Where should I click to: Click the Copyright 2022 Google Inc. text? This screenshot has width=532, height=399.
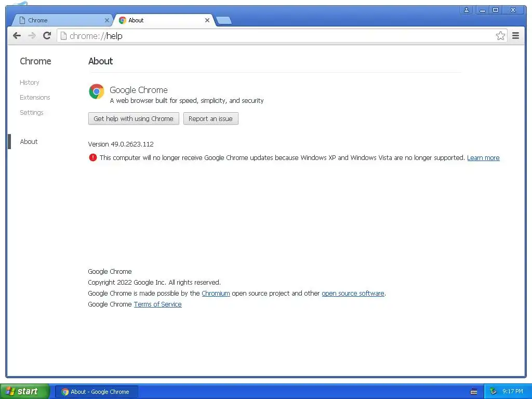(x=154, y=282)
